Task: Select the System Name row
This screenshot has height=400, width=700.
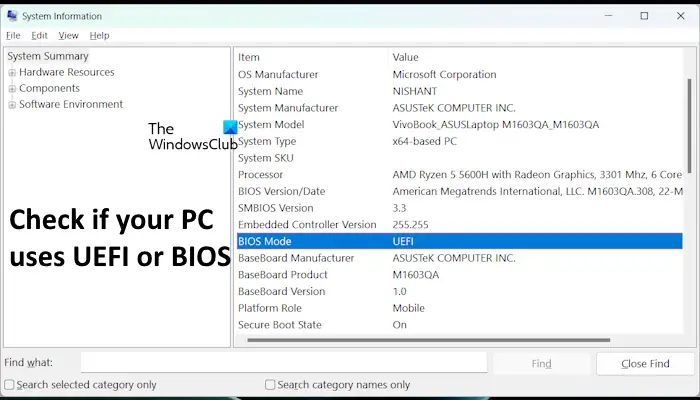Action: click(x=459, y=91)
